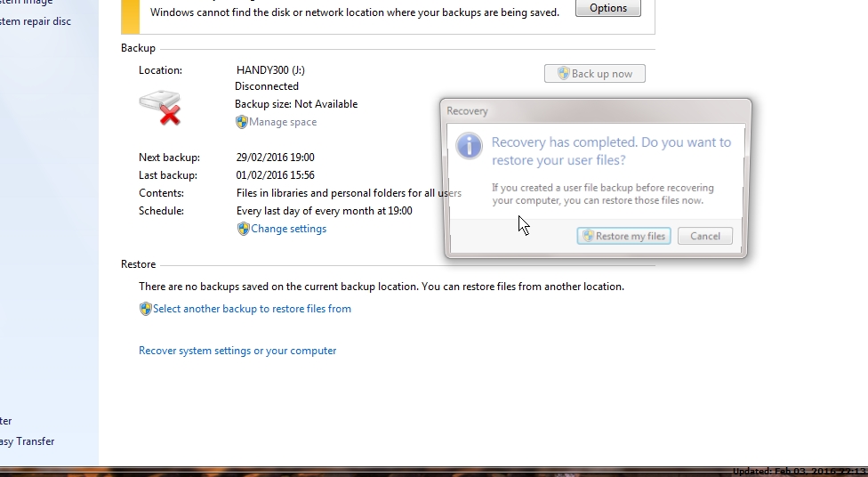This screenshot has width=868, height=477.
Task: Click the shield icon on Back up now
Action: [x=563, y=74]
